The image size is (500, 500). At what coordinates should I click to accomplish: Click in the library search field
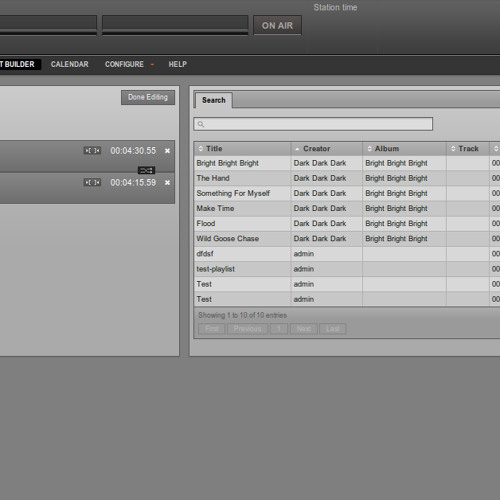tap(313, 124)
